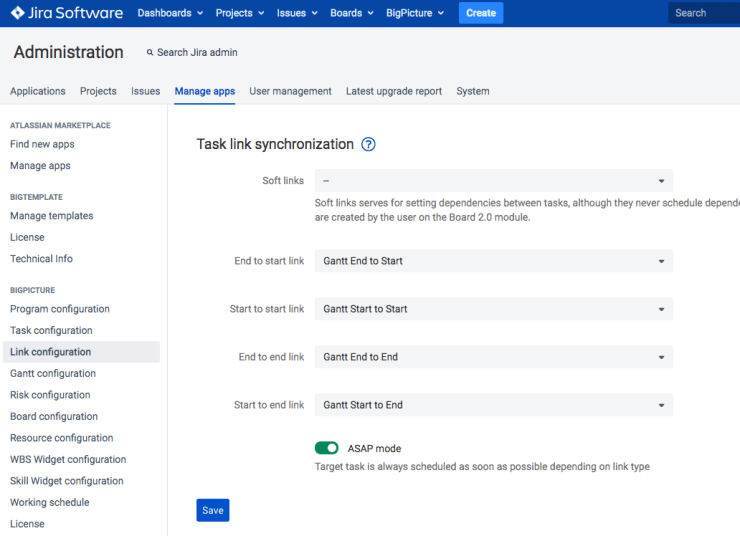
Task: Open the End to end link dropdown
Action: (493, 357)
